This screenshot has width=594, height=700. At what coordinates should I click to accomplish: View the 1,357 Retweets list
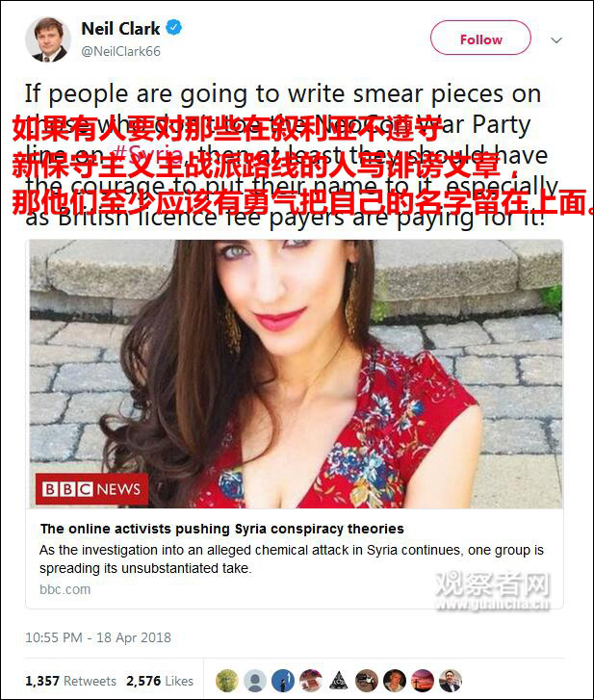[70, 681]
